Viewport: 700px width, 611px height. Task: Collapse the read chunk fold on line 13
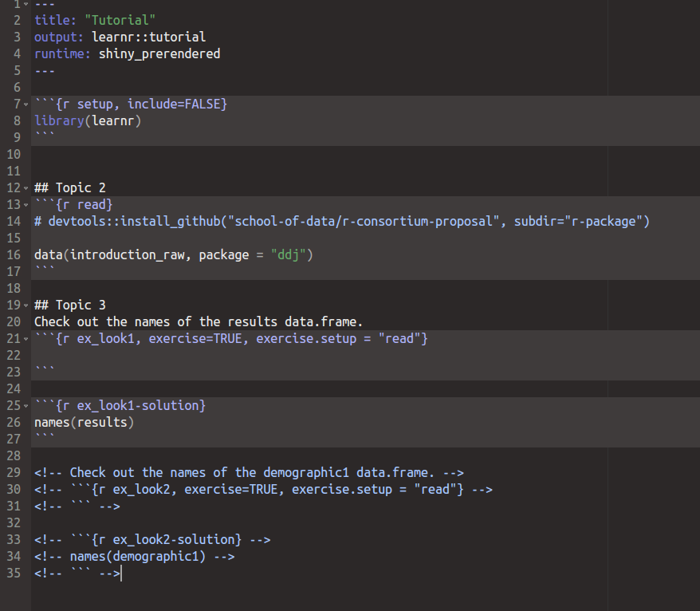tap(24, 204)
